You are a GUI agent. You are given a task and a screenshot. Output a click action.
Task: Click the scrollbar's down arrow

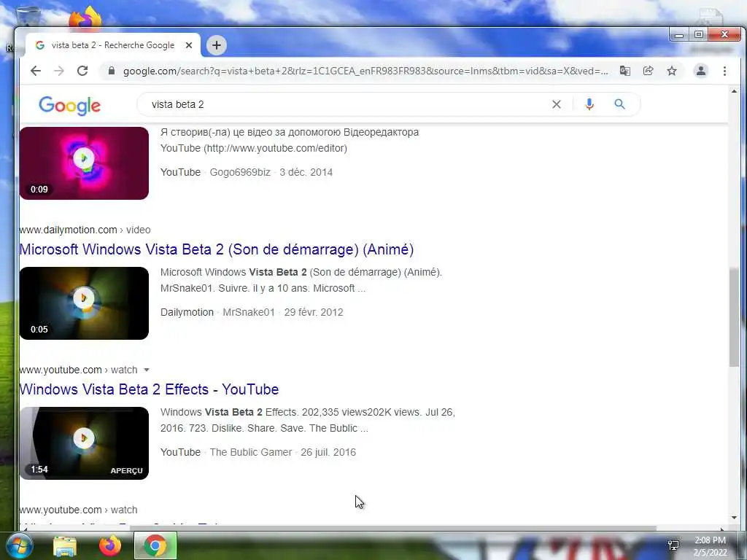tap(734, 518)
